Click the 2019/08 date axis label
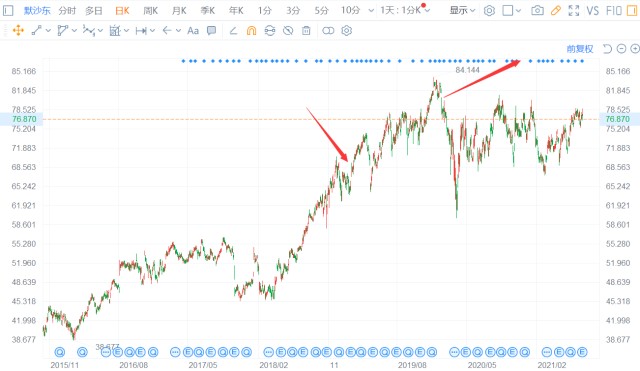 (x=412, y=364)
